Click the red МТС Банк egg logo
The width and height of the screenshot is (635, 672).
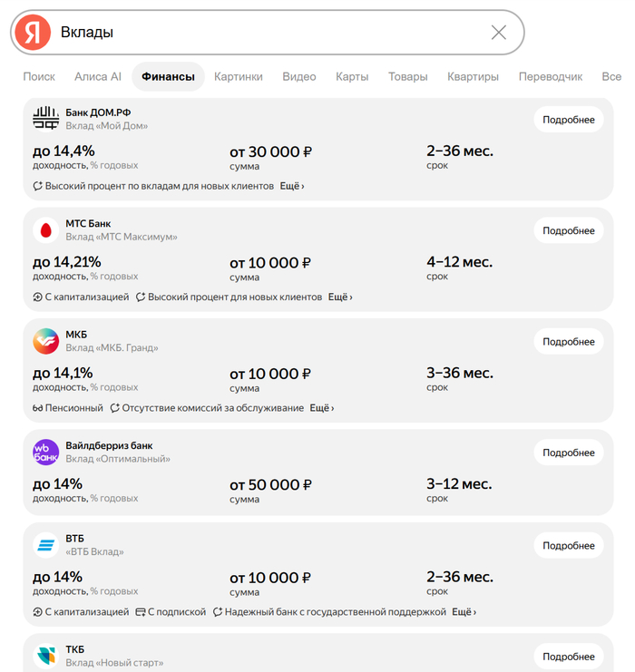[46, 230]
